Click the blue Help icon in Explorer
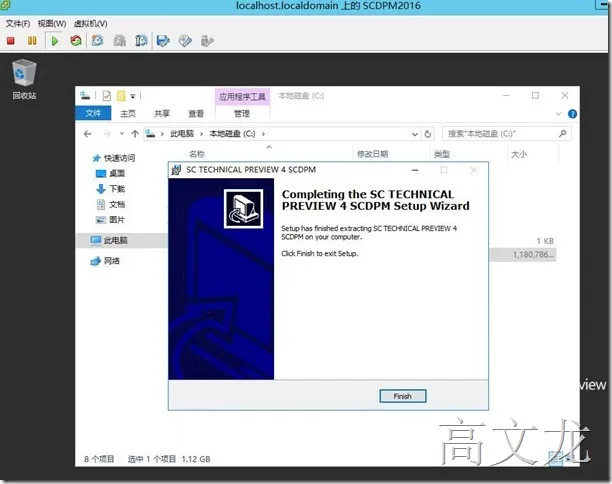Image resolution: width=612 pixels, height=484 pixels. [x=572, y=114]
